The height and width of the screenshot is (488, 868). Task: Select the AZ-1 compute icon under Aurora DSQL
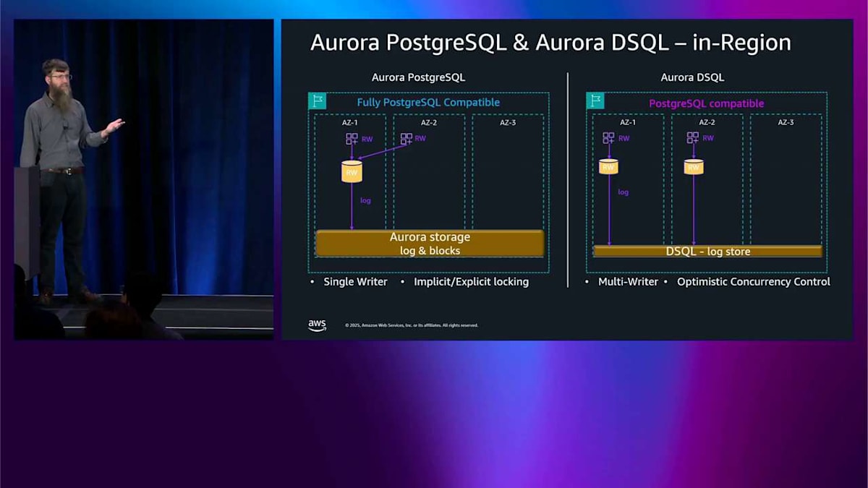(x=608, y=138)
